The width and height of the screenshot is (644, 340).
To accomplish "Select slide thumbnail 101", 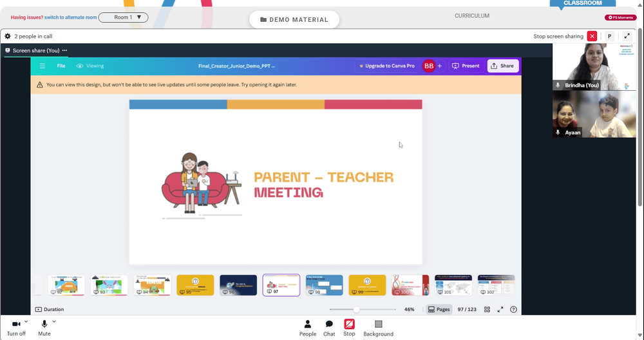I will pyautogui.click(x=453, y=285).
